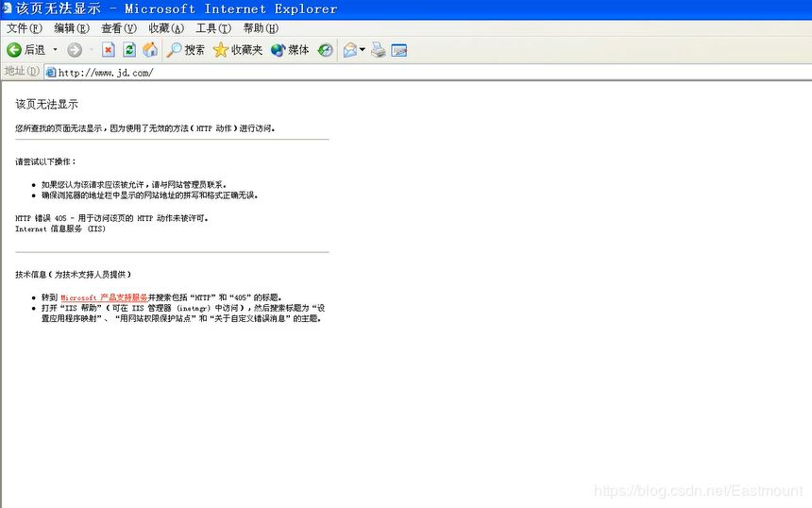
Task: Open Favorites (收藏夹) star button
Action: click(x=238, y=50)
